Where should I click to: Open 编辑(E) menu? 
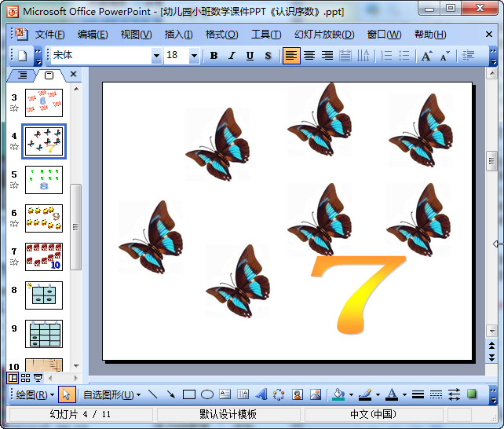click(x=93, y=34)
